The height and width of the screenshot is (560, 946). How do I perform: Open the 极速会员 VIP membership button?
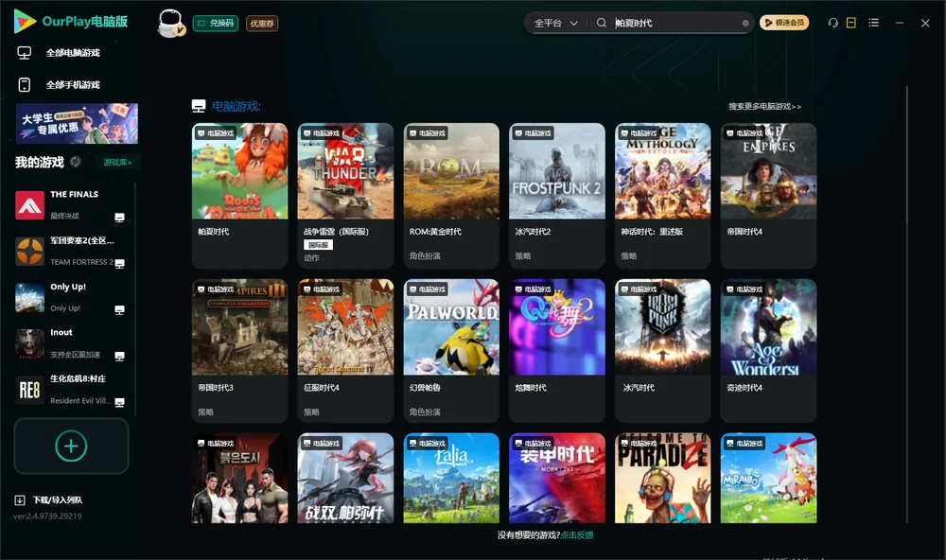783,23
